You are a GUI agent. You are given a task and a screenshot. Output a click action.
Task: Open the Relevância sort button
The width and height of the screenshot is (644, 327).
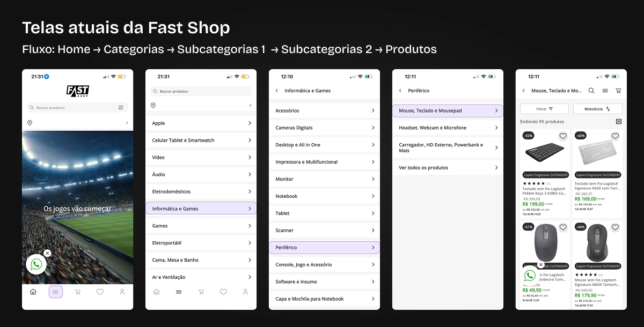(597, 109)
